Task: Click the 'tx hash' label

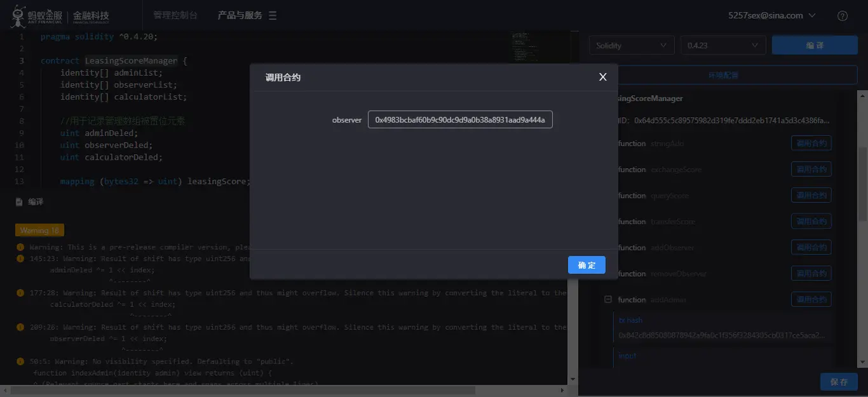Action: (x=630, y=320)
